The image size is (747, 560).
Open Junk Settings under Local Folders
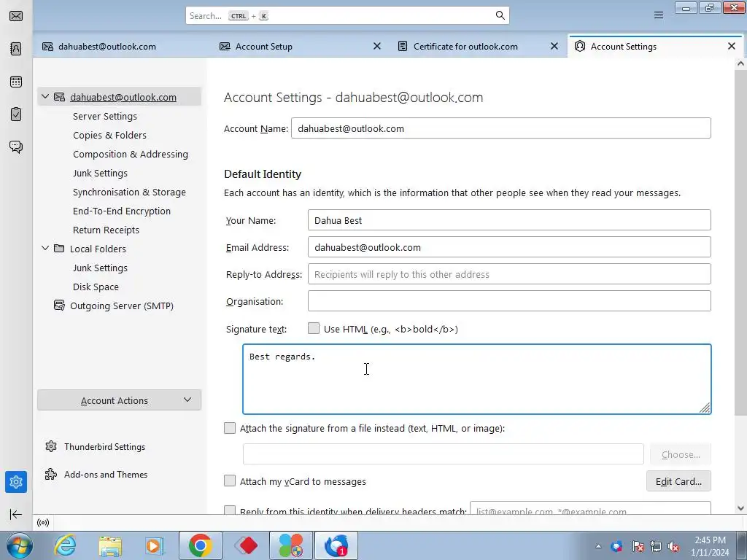pos(100,268)
